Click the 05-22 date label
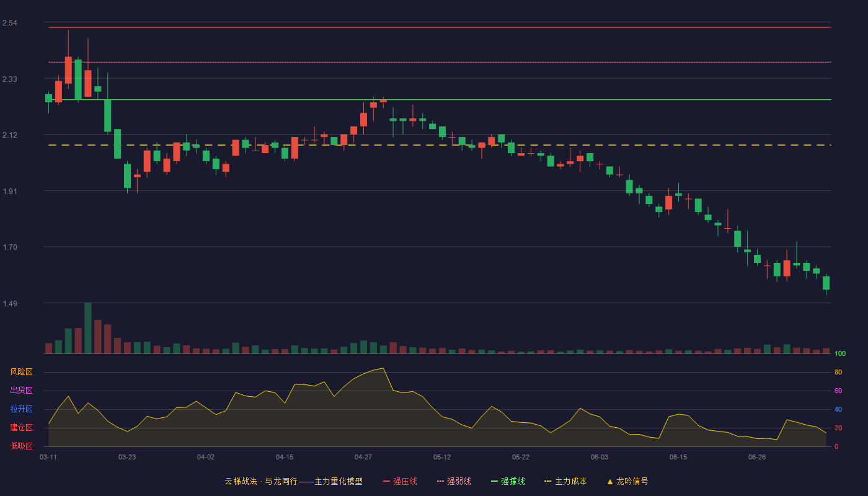Screen dimensions: 868x496 point(521,457)
